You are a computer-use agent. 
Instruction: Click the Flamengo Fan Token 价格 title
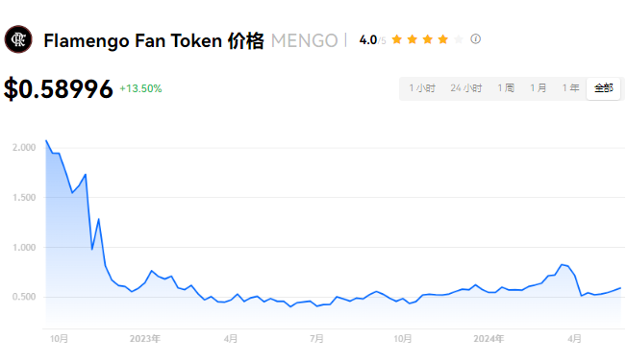point(154,40)
